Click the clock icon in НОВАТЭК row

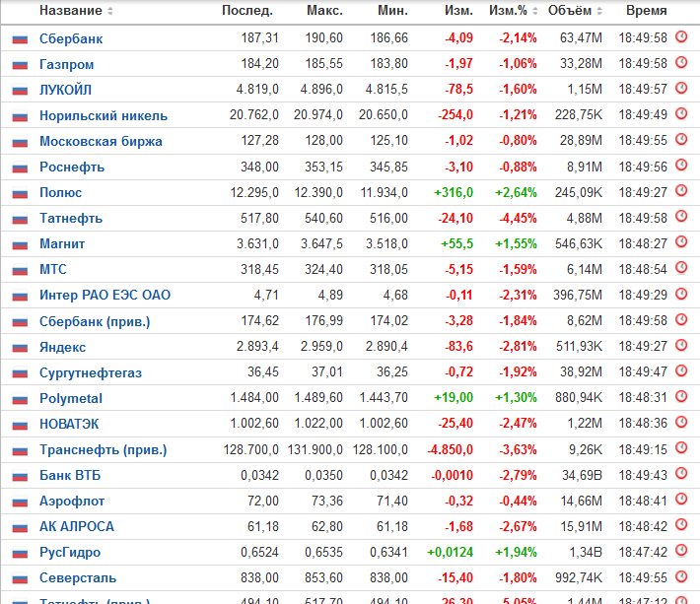tap(681, 422)
